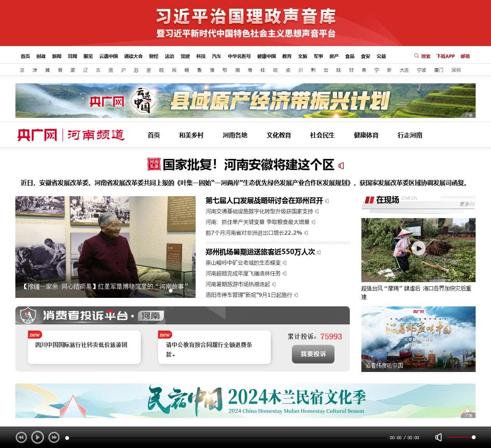Click the search magnifier icon
491x448 pixels.
(x=416, y=56)
